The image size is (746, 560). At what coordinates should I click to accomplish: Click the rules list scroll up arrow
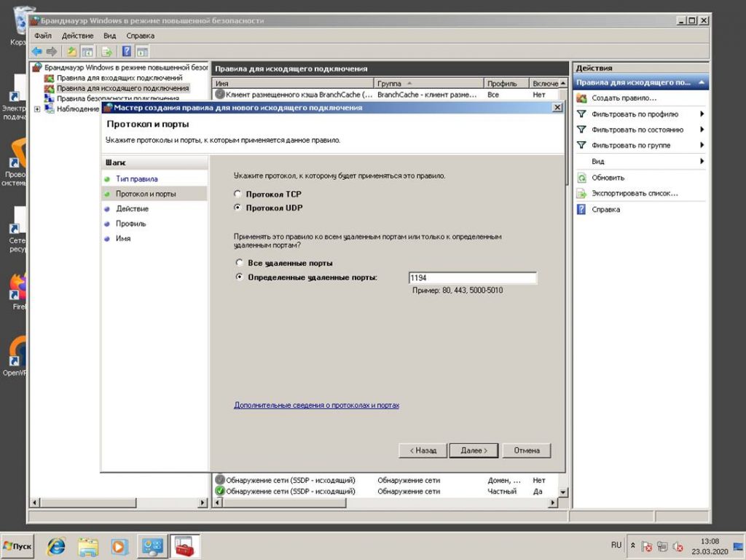point(563,83)
